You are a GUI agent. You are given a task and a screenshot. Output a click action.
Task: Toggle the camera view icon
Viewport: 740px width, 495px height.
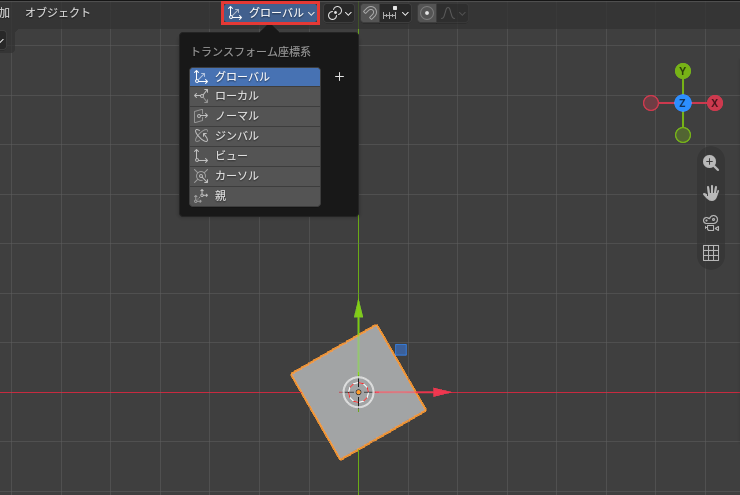click(x=711, y=223)
